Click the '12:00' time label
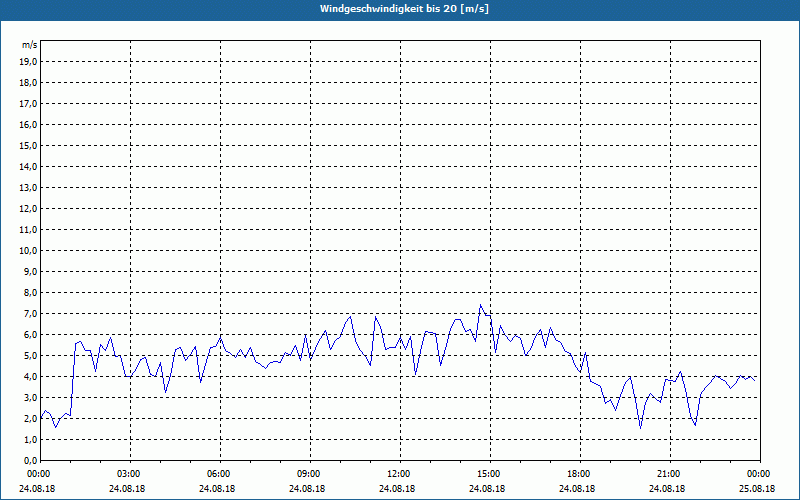The height and width of the screenshot is (500, 800). click(400, 474)
